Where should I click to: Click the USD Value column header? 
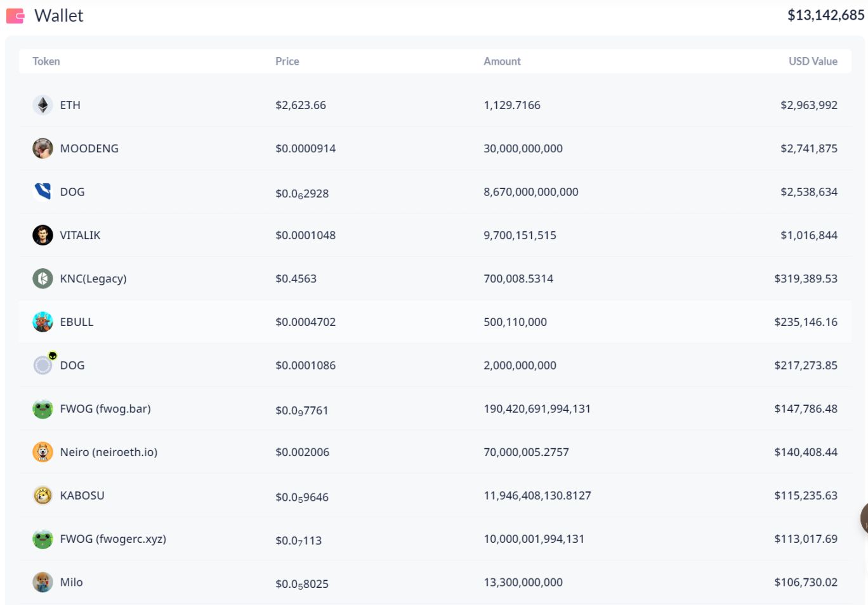pyautogui.click(x=813, y=62)
